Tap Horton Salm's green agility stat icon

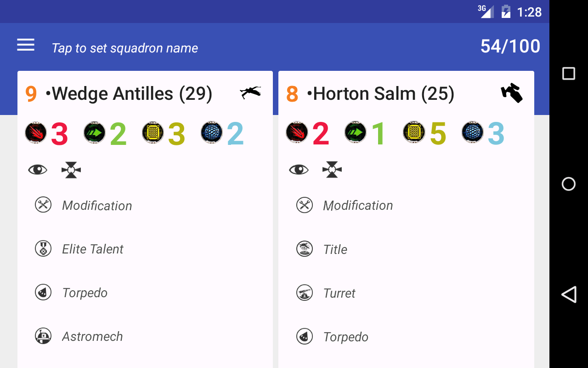(x=356, y=133)
